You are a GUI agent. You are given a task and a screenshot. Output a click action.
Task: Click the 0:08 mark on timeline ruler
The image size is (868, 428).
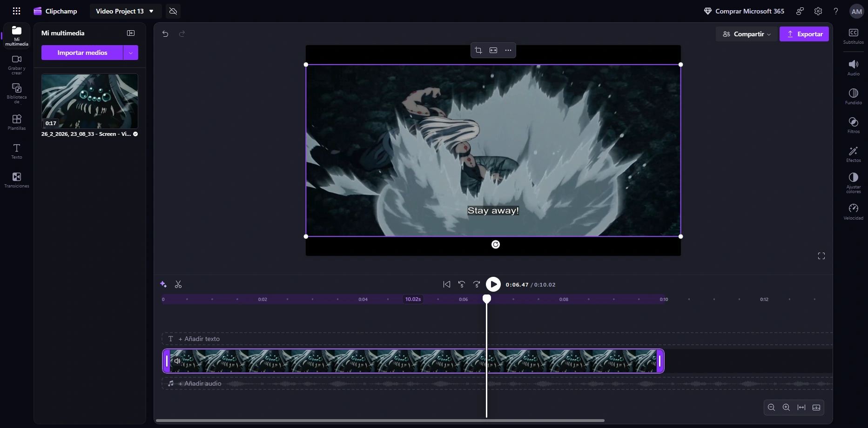pos(564,300)
